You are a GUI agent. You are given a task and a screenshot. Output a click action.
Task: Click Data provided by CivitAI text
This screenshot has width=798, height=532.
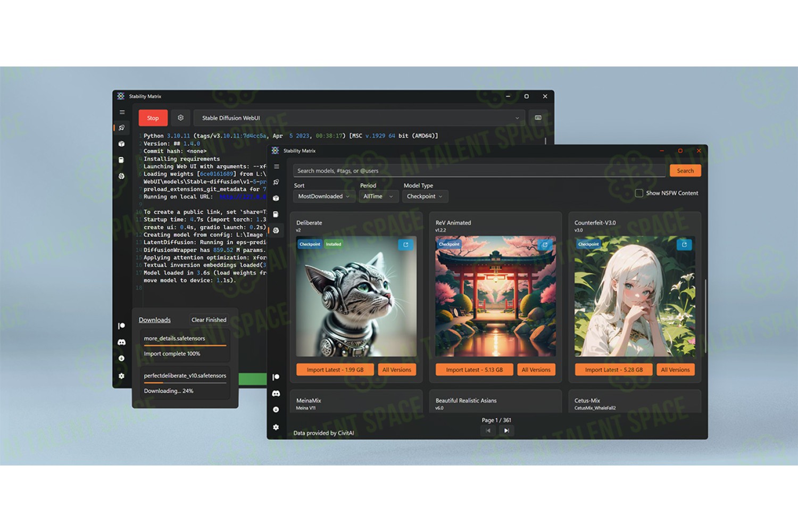(323, 433)
